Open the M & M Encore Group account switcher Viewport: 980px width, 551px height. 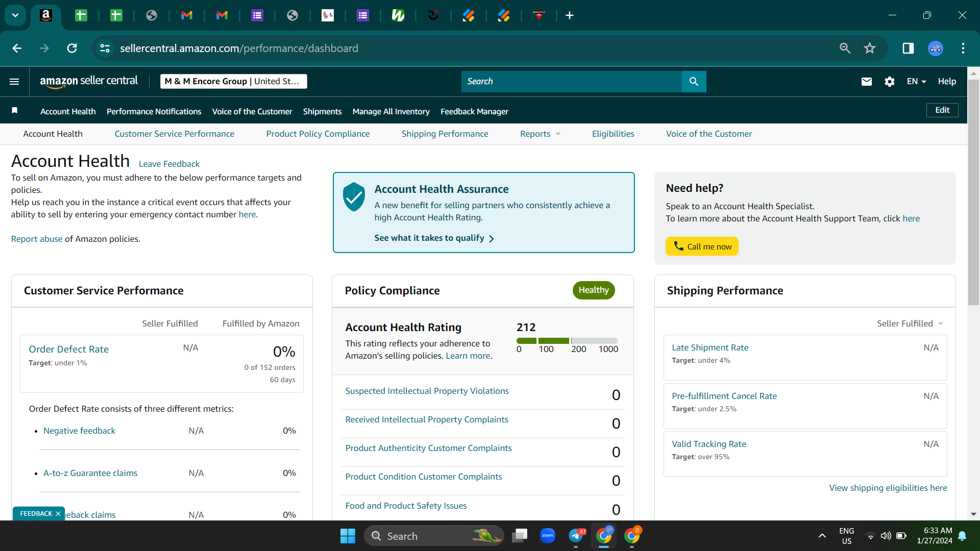pyautogui.click(x=234, y=82)
